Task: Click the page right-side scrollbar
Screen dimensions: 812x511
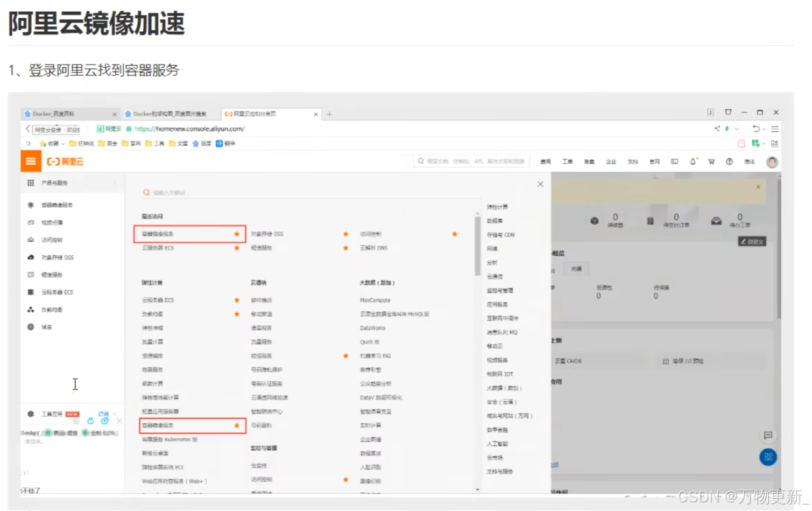Action: (779, 250)
